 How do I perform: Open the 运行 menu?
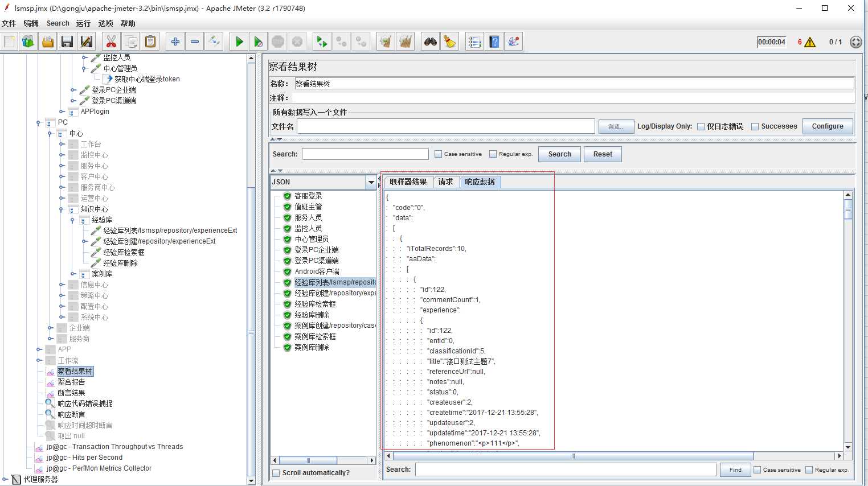(83, 23)
